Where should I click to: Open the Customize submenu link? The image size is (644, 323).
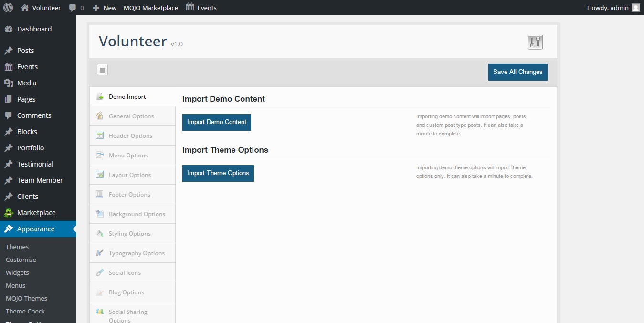click(x=21, y=260)
